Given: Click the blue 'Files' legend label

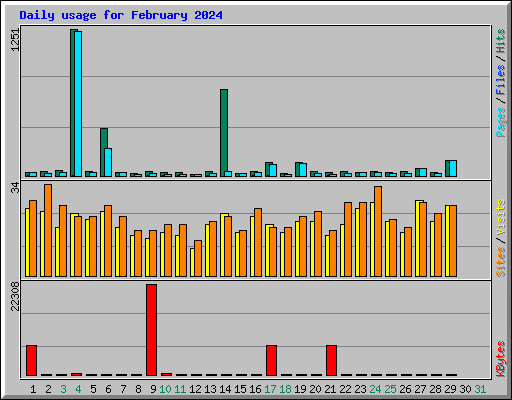Looking at the screenshot, I should point(501,80).
